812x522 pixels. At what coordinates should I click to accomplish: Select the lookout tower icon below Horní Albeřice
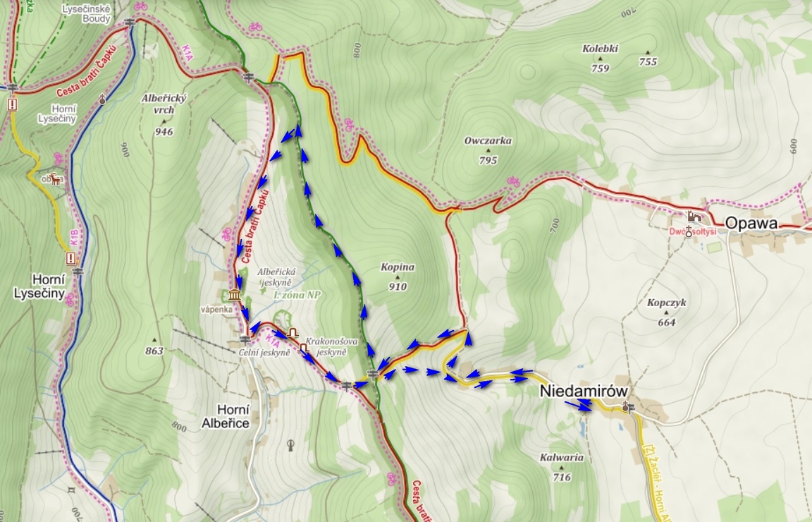click(x=290, y=445)
